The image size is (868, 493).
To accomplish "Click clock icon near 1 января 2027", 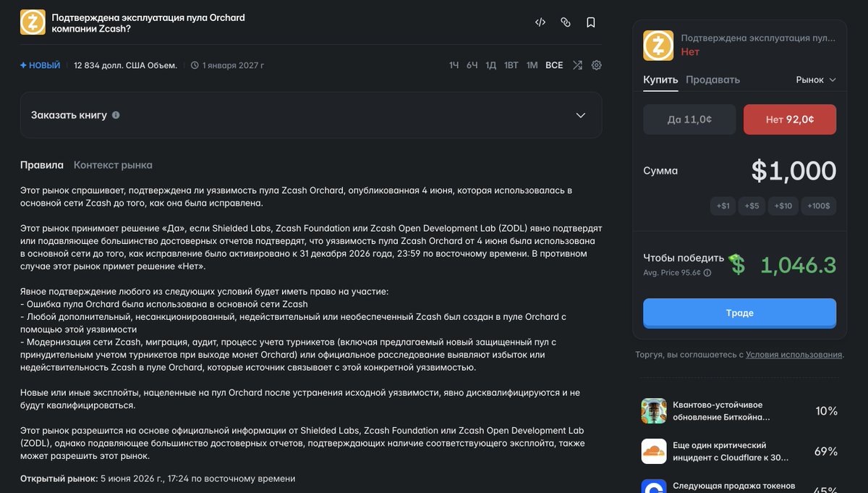I will coord(195,65).
